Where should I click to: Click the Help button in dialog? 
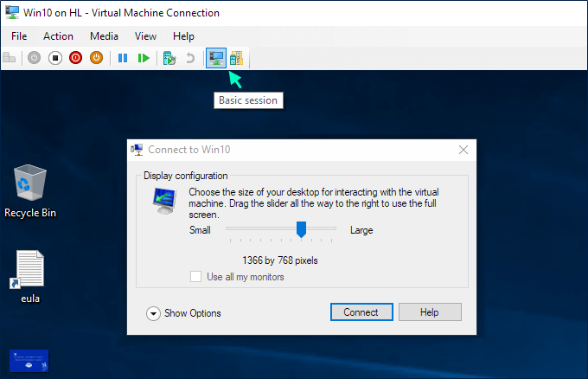tap(430, 312)
